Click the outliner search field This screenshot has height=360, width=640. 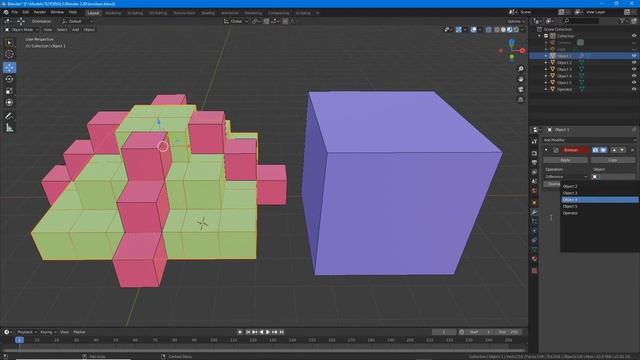[580, 21]
